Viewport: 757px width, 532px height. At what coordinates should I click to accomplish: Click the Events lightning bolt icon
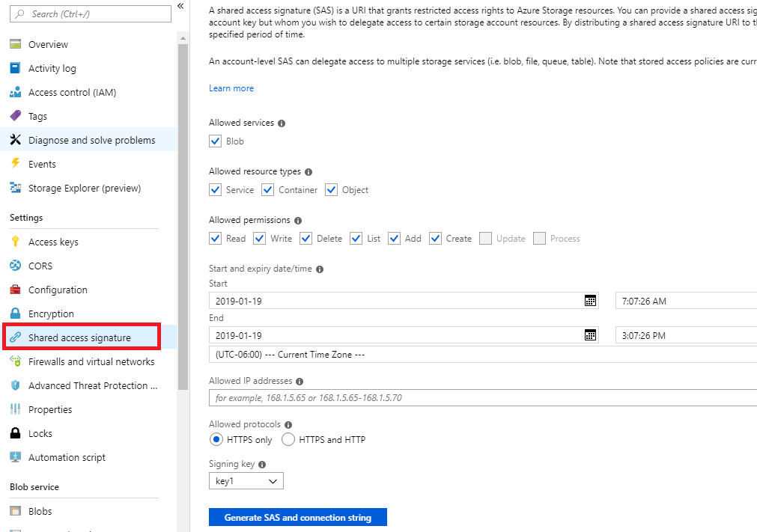click(16, 164)
